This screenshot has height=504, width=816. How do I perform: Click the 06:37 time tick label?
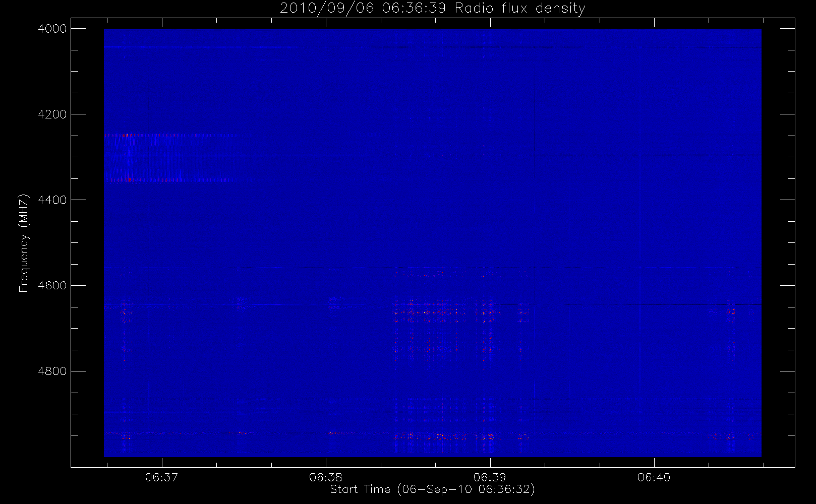tap(162, 477)
